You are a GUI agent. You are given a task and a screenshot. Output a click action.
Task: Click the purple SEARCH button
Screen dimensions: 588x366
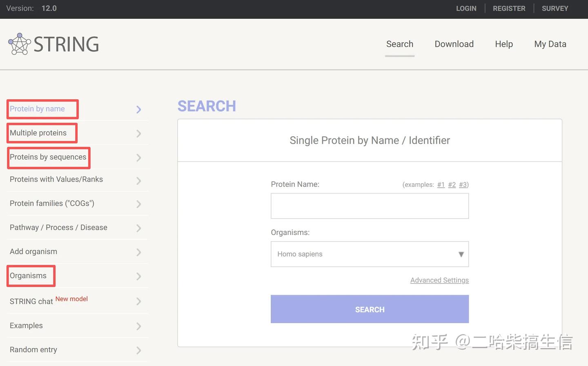(370, 309)
